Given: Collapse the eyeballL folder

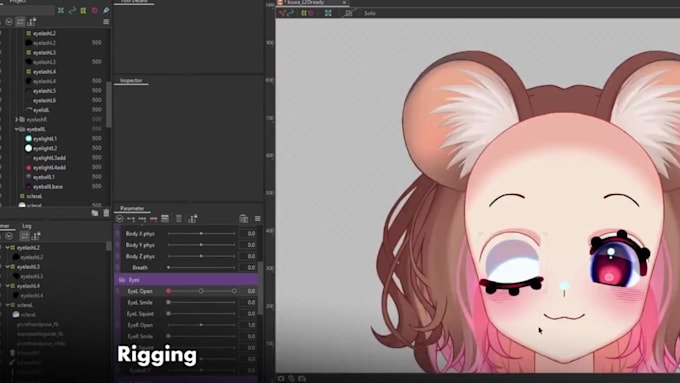Looking at the screenshot, I should [x=16, y=129].
